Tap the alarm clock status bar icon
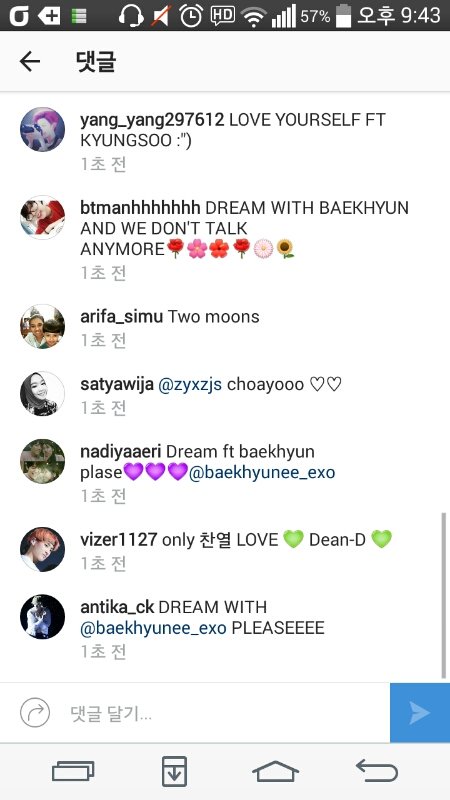Image resolution: width=450 pixels, height=800 pixels. click(x=191, y=15)
